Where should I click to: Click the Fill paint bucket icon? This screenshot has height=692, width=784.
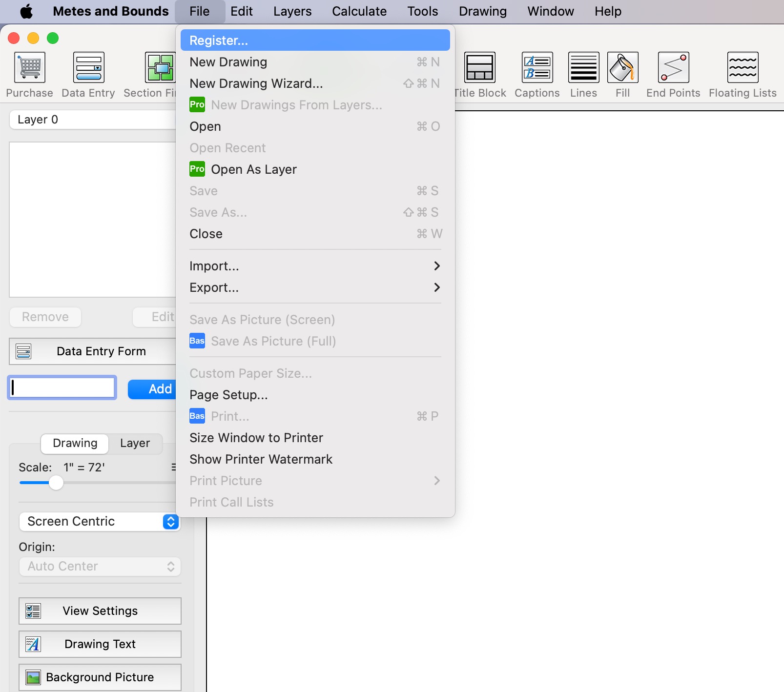point(622,68)
